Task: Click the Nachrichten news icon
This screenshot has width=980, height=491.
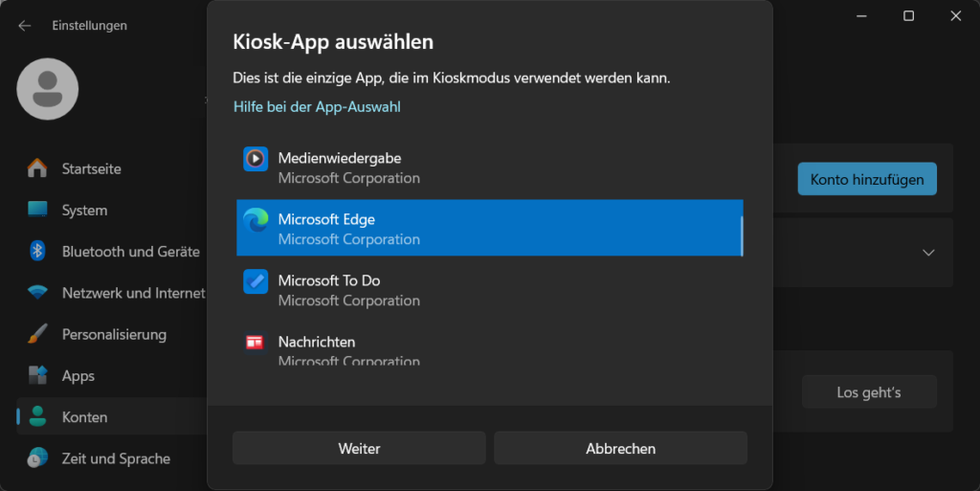Action: click(x=255, y=342)
